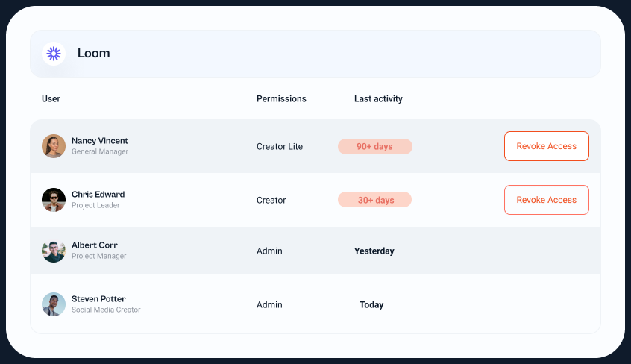Image resolution: width=631 pixels, height=364 pixels.
Task: Open the Albert Corr user name
Action: pos(95,245)
